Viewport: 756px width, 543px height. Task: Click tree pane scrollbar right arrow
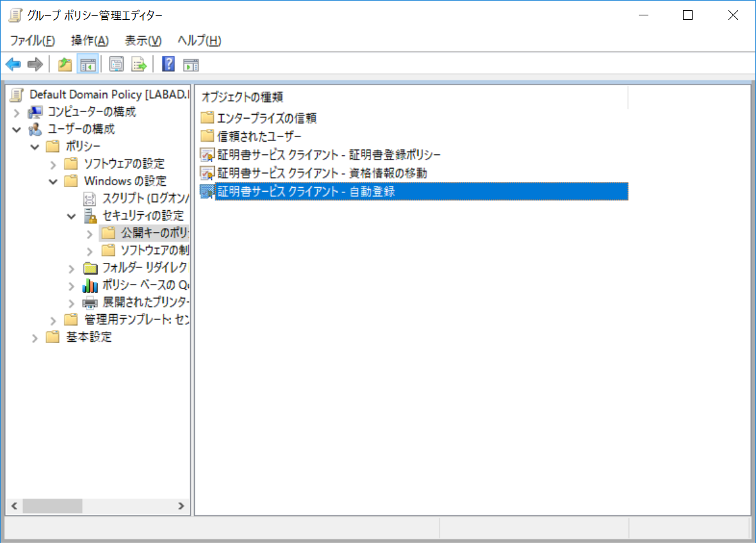coord(181,506)
